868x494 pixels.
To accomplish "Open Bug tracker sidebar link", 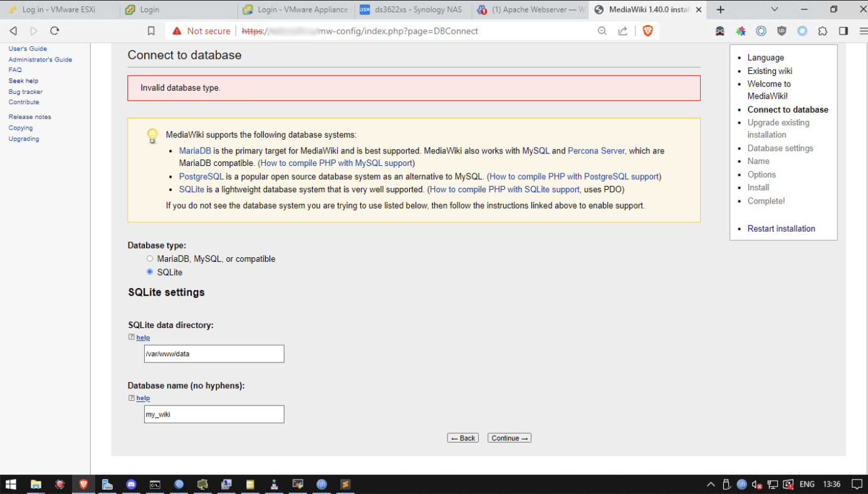I will pos(26,92).
